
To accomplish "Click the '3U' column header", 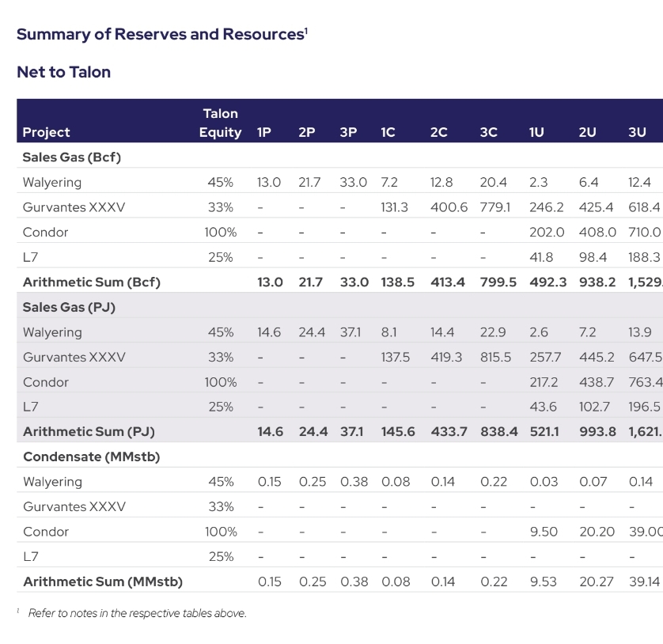I will [637, 132].
